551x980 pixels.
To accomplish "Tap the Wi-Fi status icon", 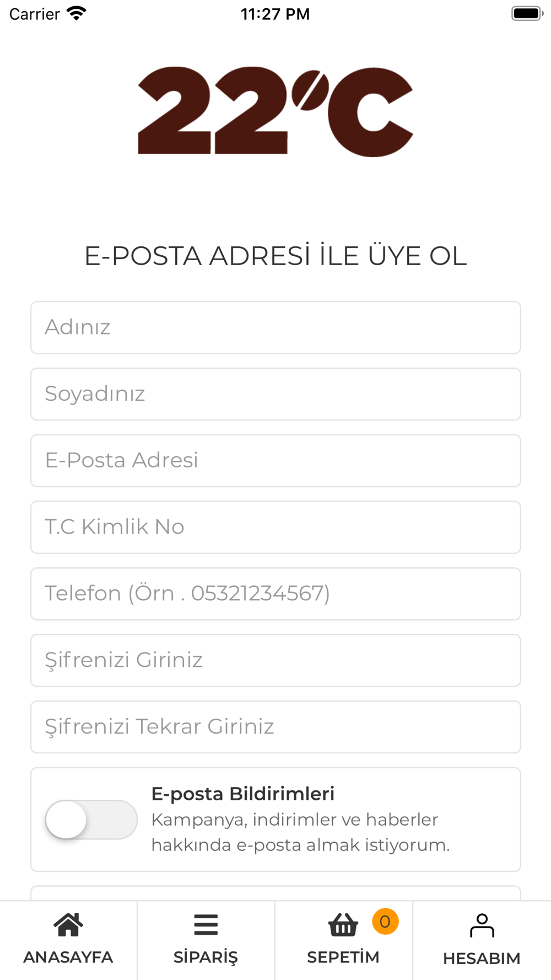I will [x=76, y=13].
